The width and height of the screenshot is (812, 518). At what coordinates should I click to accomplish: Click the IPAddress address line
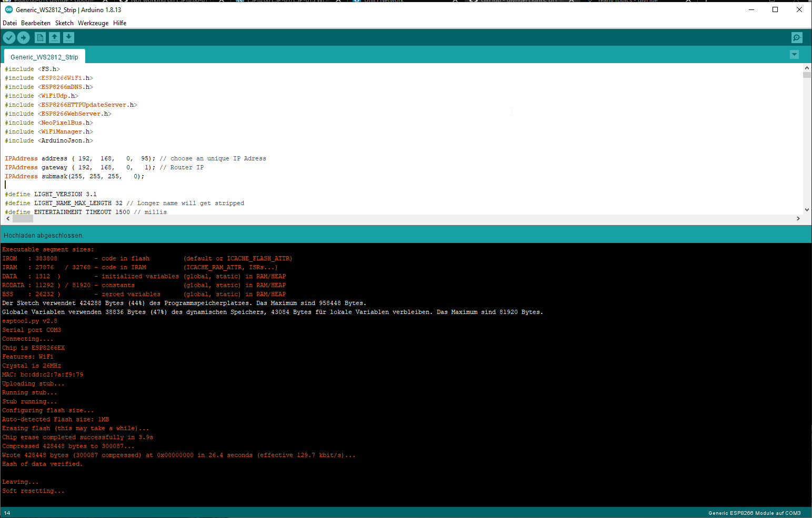tap(135, 158)
